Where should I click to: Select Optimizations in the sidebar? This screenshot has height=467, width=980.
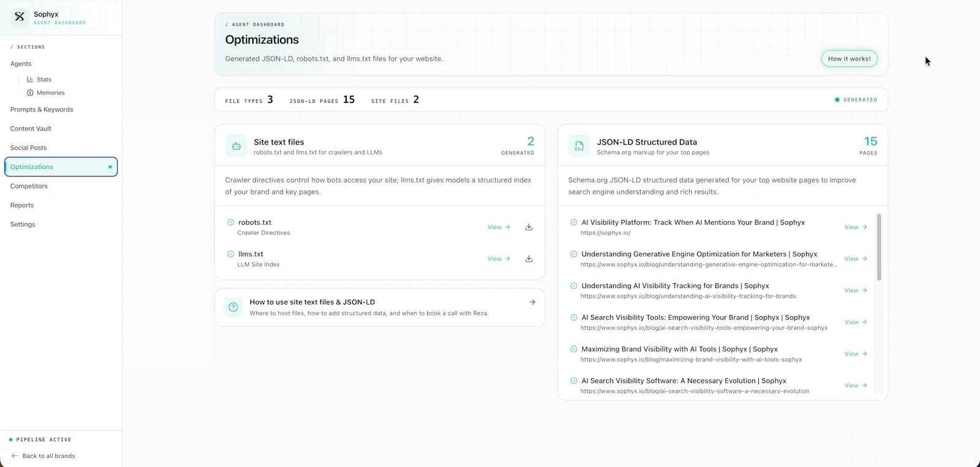[x=61, y=167]
